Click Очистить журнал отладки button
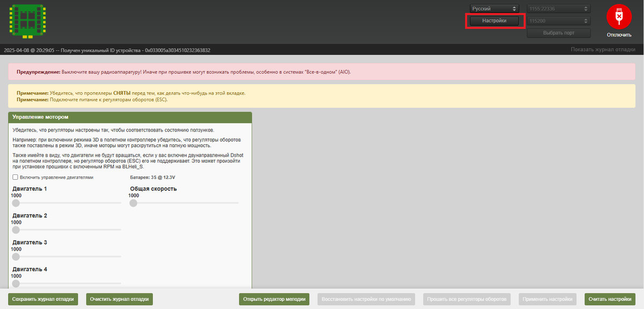 tap(119, 299)
